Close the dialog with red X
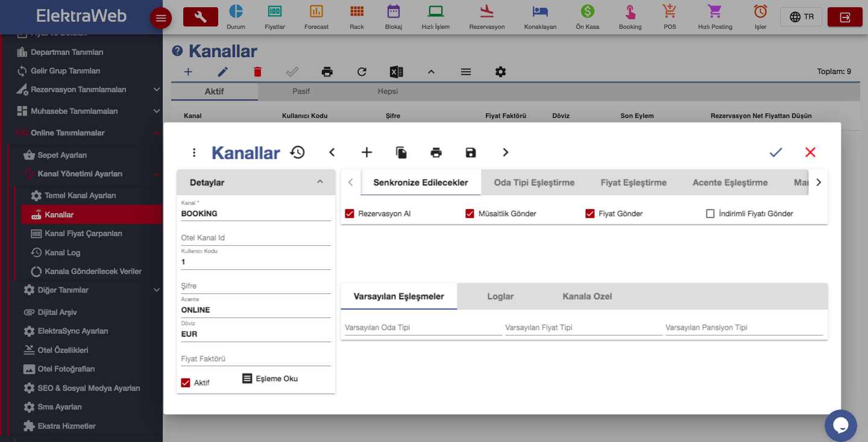The width and height of the screenshot is (868, 442). click(x=810, y=152)
